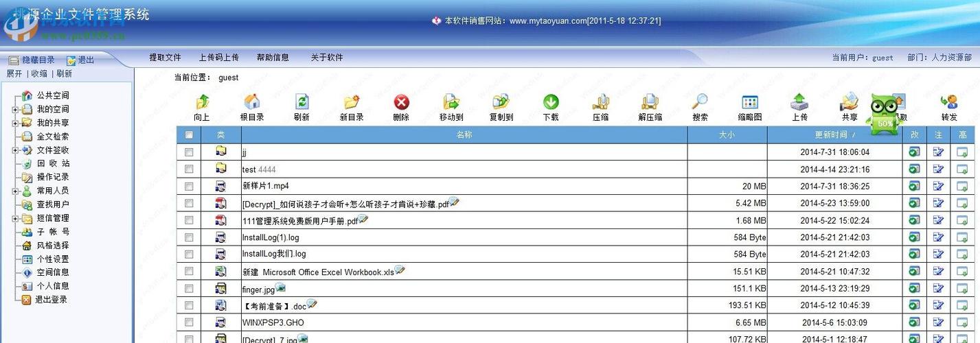Viewport: 980px width, 343px height.
Task: Click the green owl 50% floating widget
Action: [x=886, y=114]
